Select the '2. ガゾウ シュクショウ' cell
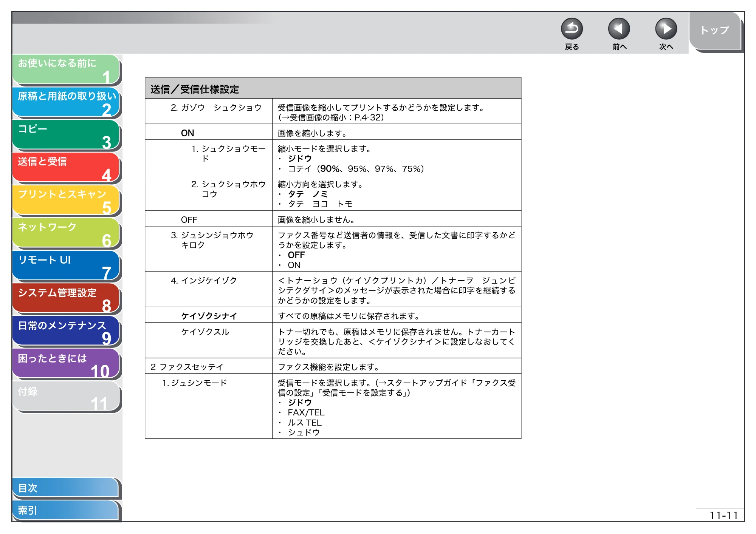 pos(209,111)
